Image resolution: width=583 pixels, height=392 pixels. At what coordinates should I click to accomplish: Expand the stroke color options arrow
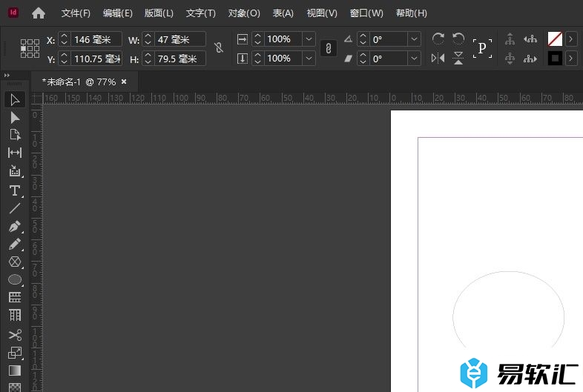(571, 59)
